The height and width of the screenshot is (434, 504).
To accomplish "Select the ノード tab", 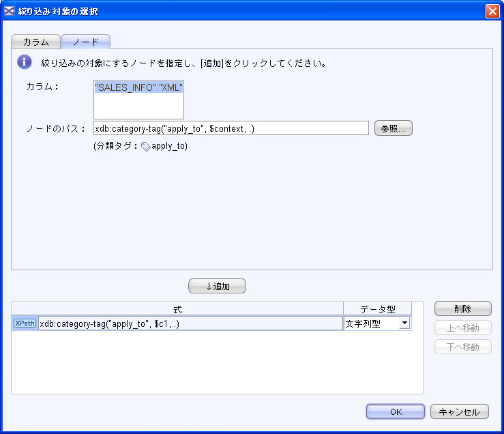I will pyautogui.click(x=85, y=42).
